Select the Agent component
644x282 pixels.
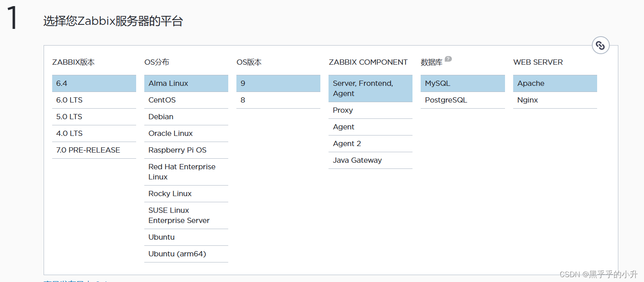point(371,127)
